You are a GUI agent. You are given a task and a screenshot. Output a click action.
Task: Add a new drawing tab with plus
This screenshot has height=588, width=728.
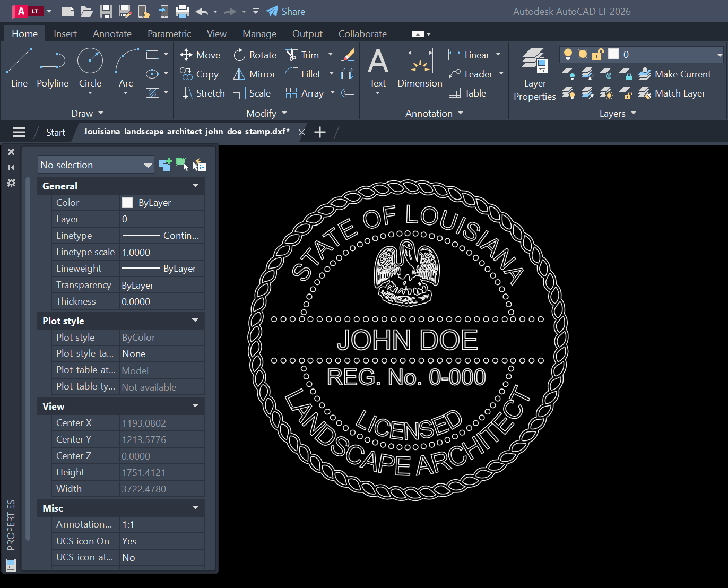(320, 132)
